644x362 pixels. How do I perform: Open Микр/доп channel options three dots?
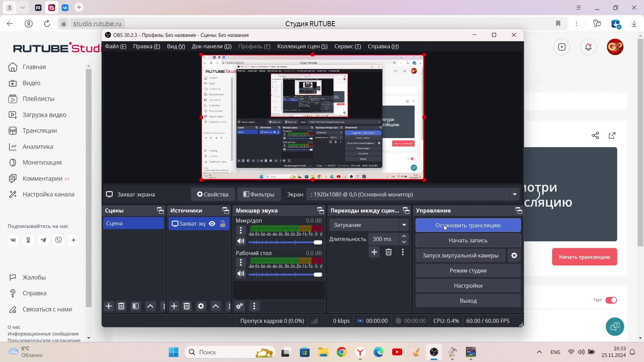click(x=240, y=230)
